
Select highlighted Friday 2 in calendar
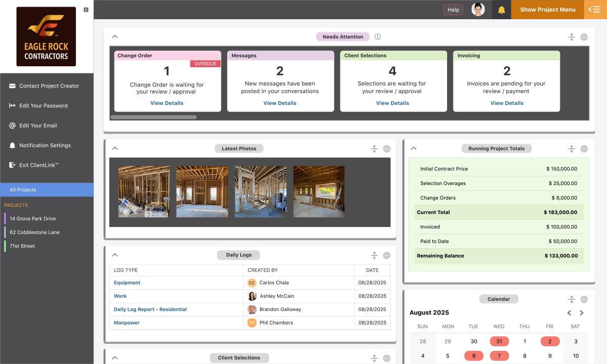pyautogui.click(x=550, y=341)
